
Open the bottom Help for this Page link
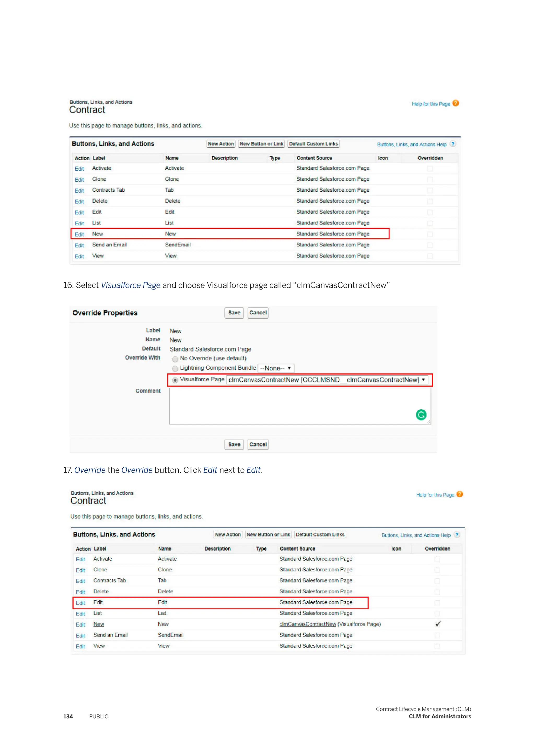coord(435,495)
